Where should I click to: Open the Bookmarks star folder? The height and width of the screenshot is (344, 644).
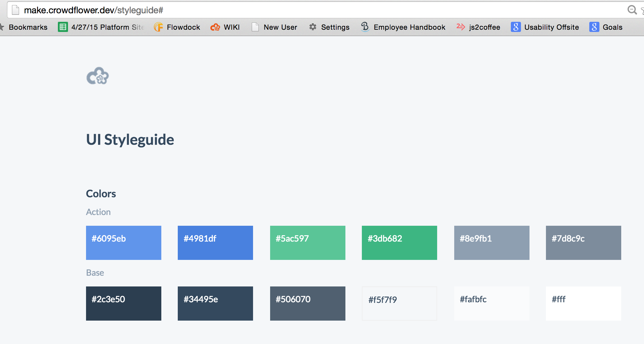click(x=24, y=27)
